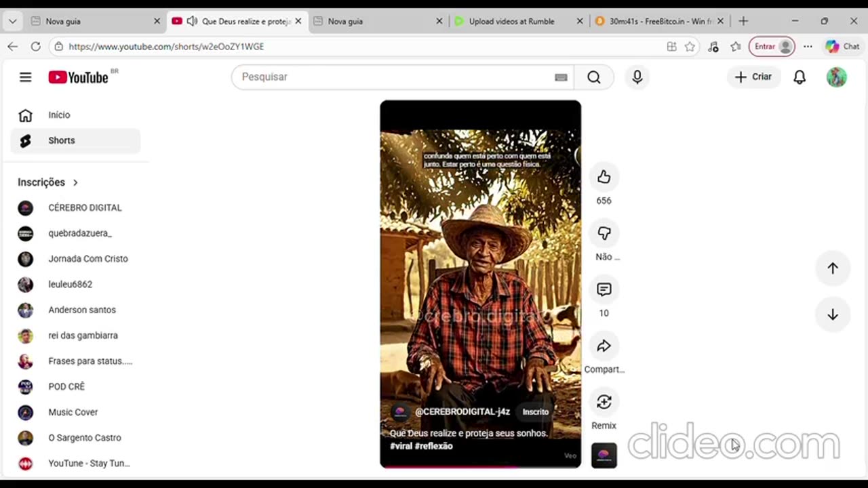868x488 pixels.
Task: Toggle the Inscrito subscription button
Action: (535, 412)
